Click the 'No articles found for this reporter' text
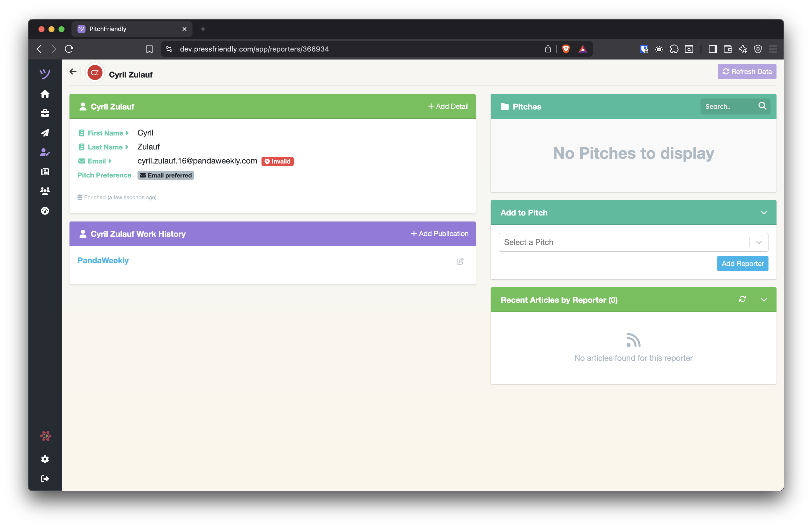The height and width of the screenshot is (528, 812). 633,358
